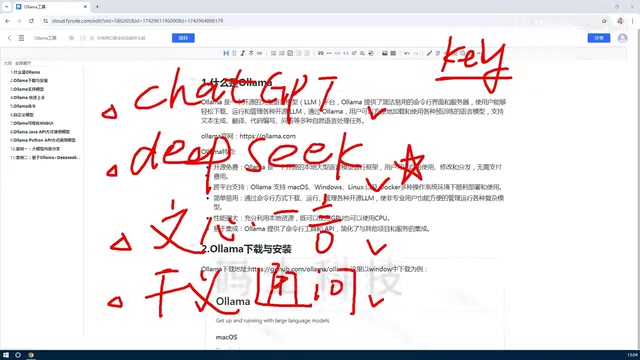Click the 全部展开 expand-all option
640x360 pixels.
(23, 63)
